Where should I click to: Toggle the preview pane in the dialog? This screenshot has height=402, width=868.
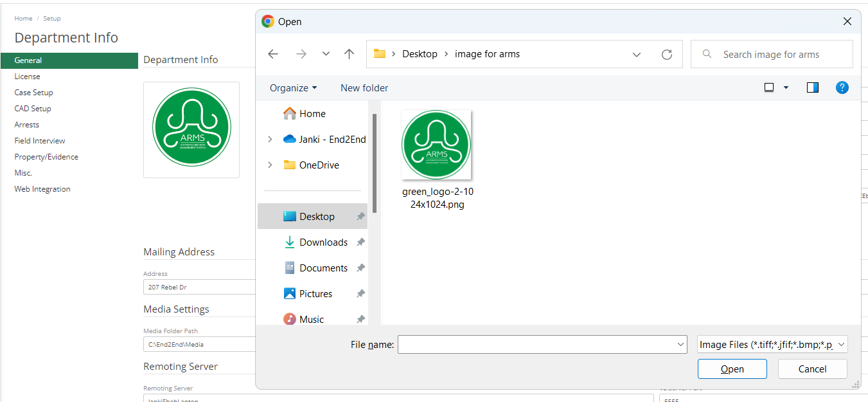pos(812,87)
